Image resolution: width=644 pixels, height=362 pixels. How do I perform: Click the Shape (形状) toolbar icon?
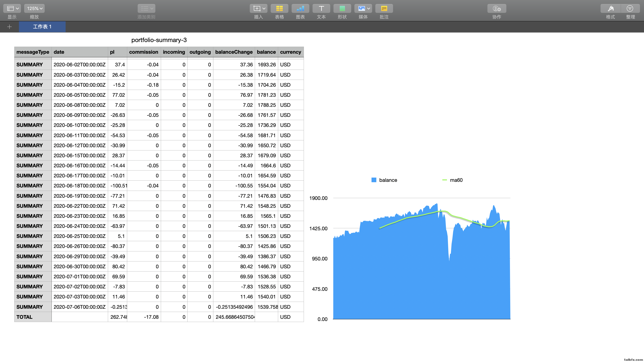click(x=342, y=8)
